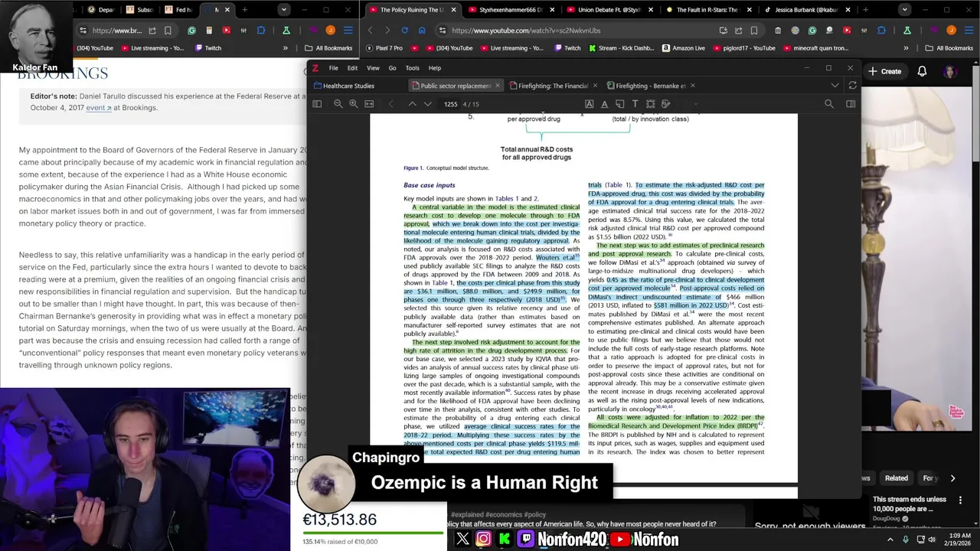Go to browser home in YouTube window

422,31
